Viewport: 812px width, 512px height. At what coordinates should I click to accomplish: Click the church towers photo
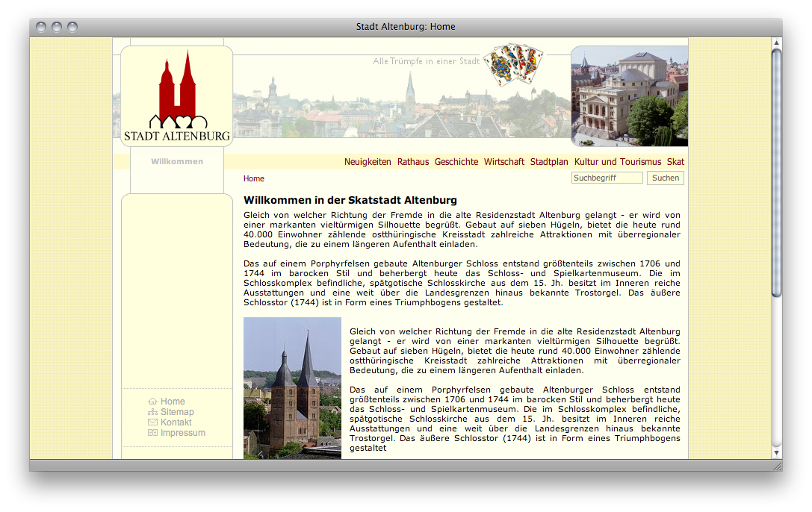click(x=292, y=387)
